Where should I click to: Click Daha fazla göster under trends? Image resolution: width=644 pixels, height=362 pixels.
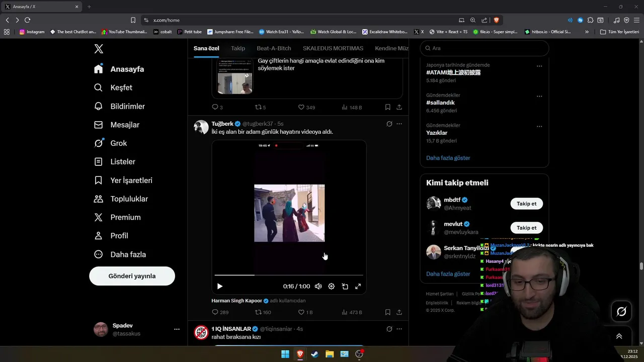point(448,158)
